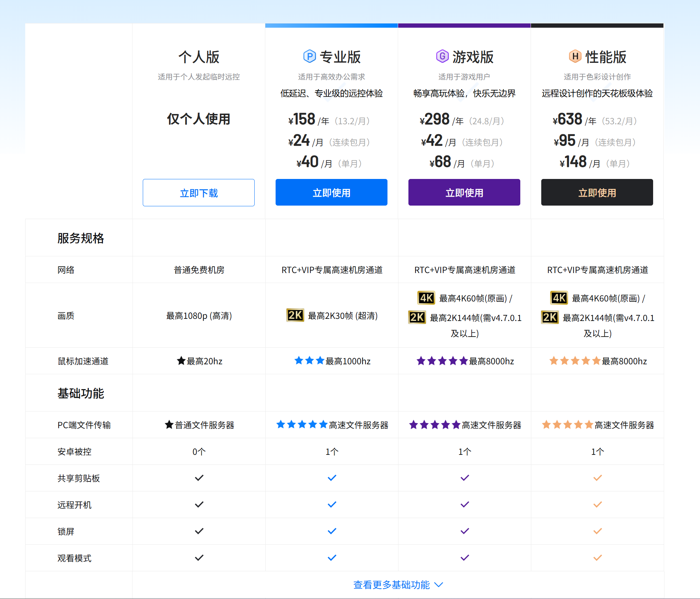Click the 4K badge in 性能版 column
The image size is (700, 599).
(559, 298)
